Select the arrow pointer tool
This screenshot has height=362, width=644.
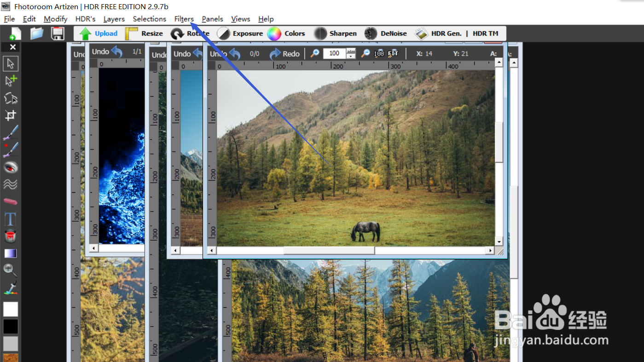click(x=11, y=63)
